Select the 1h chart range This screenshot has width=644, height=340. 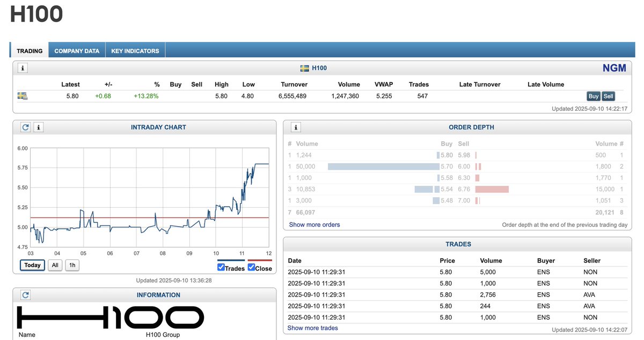point(72,265)
